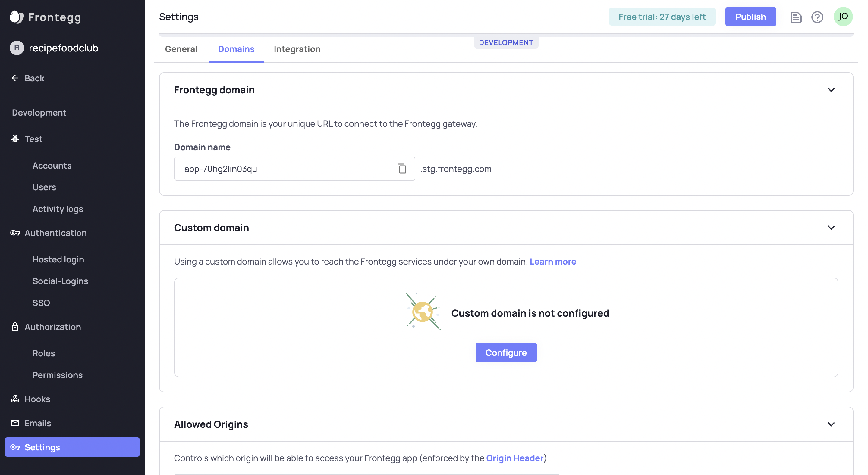The height and width of the screenshot is (475, 868).
Task: Click the Configure button
Action: coord(506,352)
